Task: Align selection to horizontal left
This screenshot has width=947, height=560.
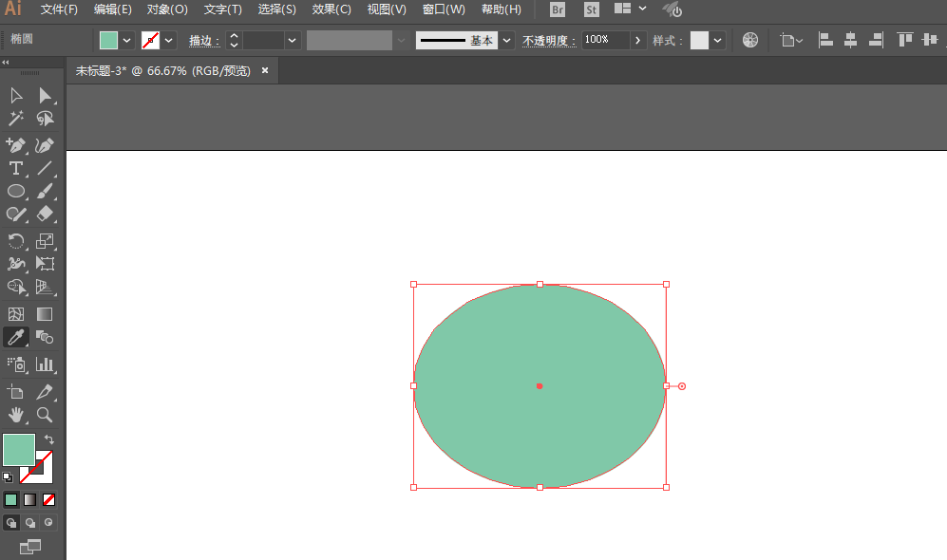Action: (x=825, y=40)
